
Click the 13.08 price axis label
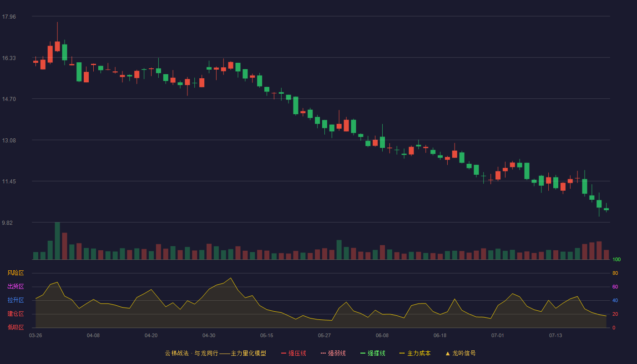click(x=9, y=141)
